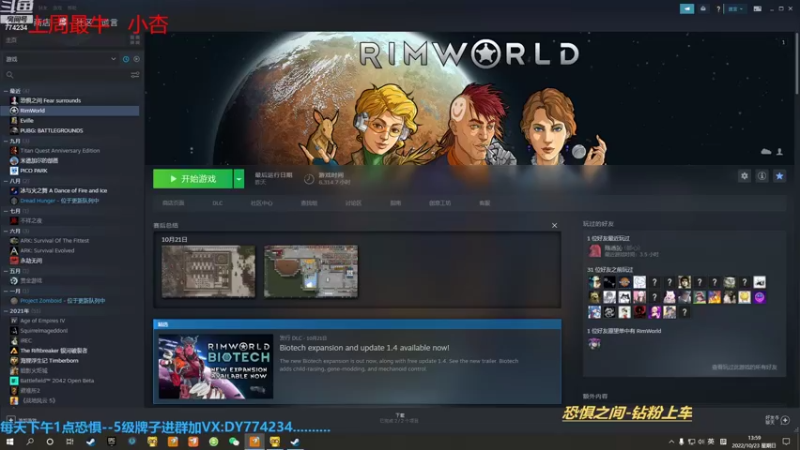The width and height of the screenshot is (800, 450).
Task: Open Windows notification center icon
Action: [786, 441]
